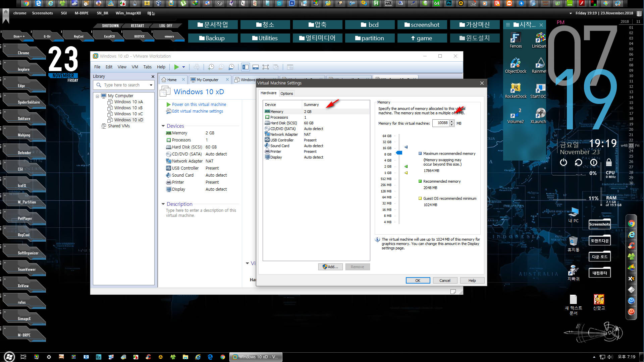
Task: Click the Windows Start button
Action: pyautogui.click(x=9, y=357)
